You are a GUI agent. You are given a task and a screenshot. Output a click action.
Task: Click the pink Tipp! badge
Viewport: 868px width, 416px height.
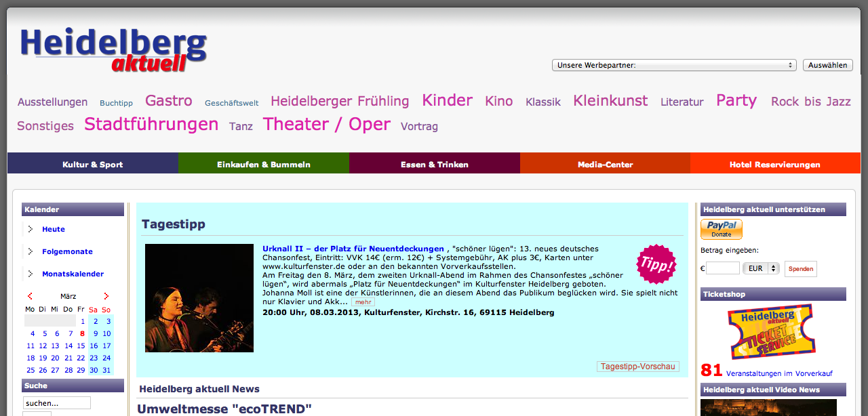pos(656,264)
